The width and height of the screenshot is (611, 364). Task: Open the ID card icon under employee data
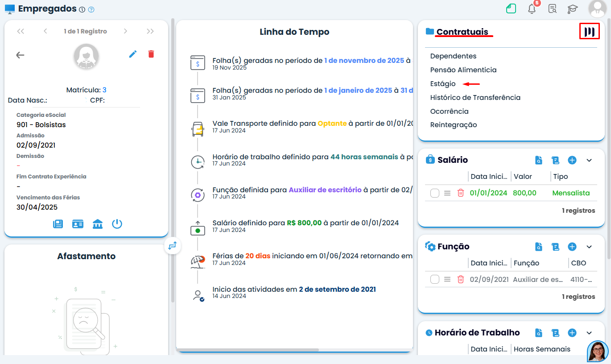click(x=78, y=224)
